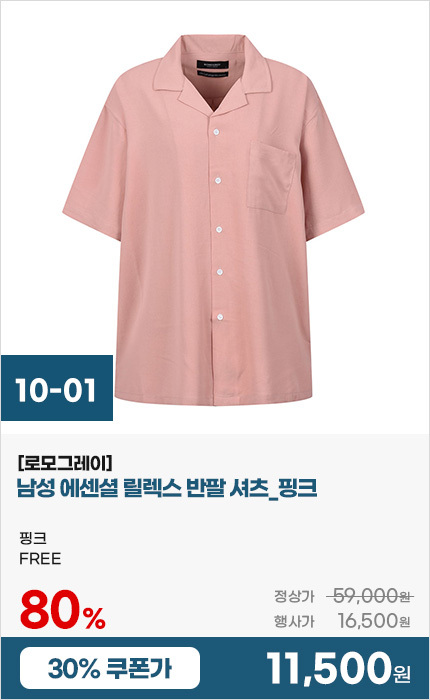The width and height of the screenshot is (430, 700).
Task: Click the strikethrough 59,000원 regular price
Action: pos(370,596)
